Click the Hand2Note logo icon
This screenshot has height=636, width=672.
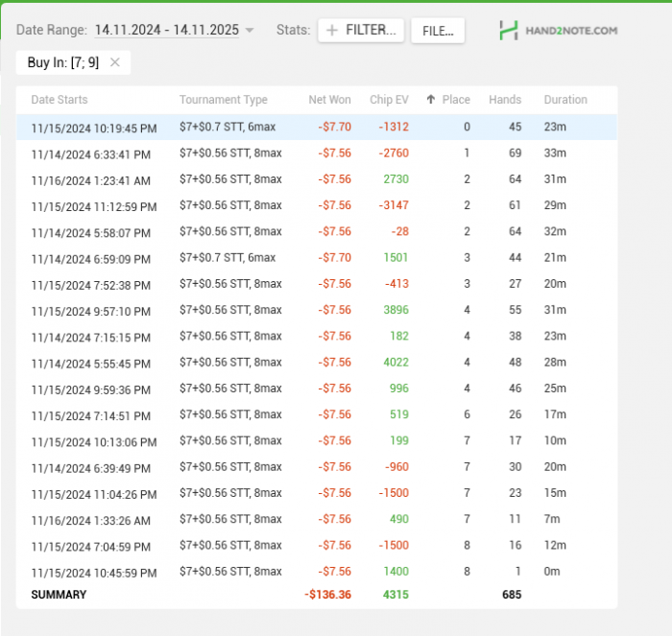[x=509, y=31]
